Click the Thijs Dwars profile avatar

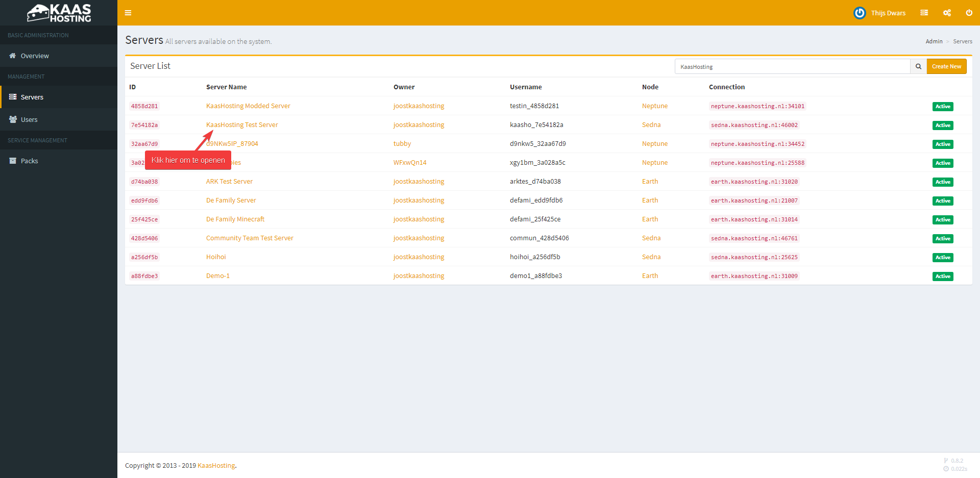click(x=860, y=13)
